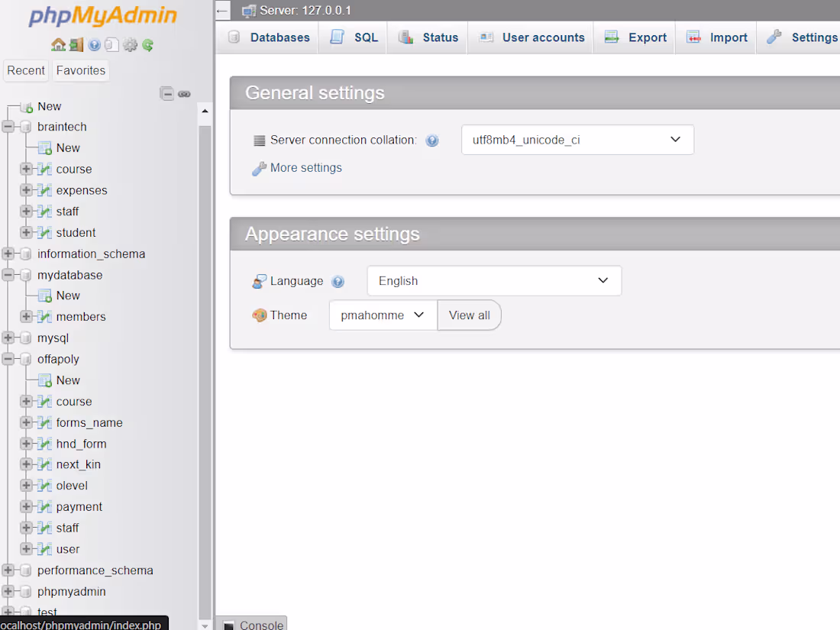Screen dimensions: 840x630
Task: Open the MySQL documentation page icon
Action: click(x=111, y=45)
